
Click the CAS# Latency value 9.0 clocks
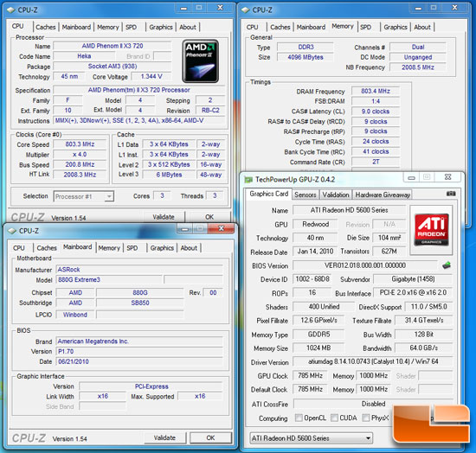pos(376,112)
